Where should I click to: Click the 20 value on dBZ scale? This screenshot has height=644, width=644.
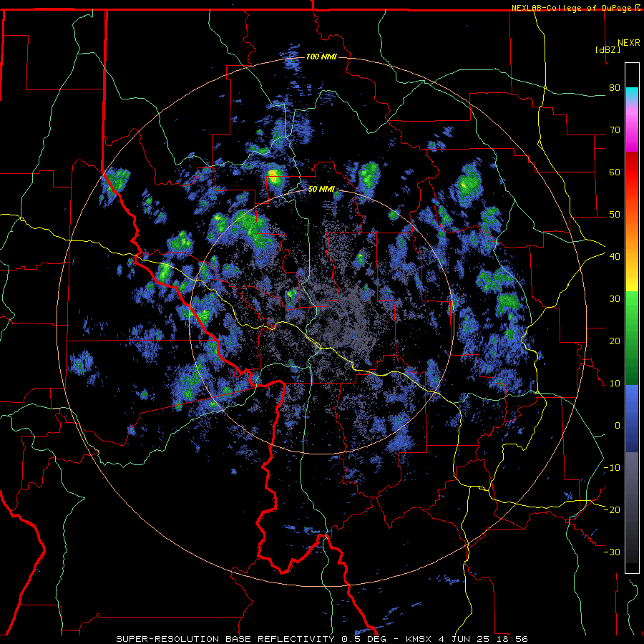(x=615, y=341)
